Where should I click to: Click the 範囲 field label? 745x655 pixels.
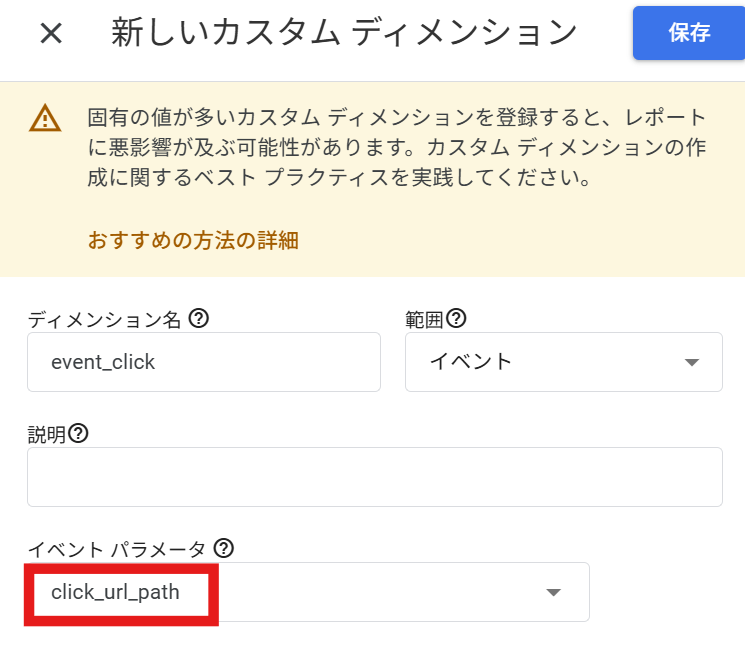point(424,320)
